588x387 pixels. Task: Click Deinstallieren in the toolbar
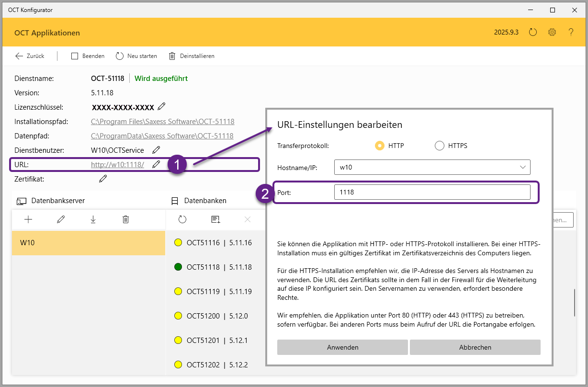coord(192,56)
